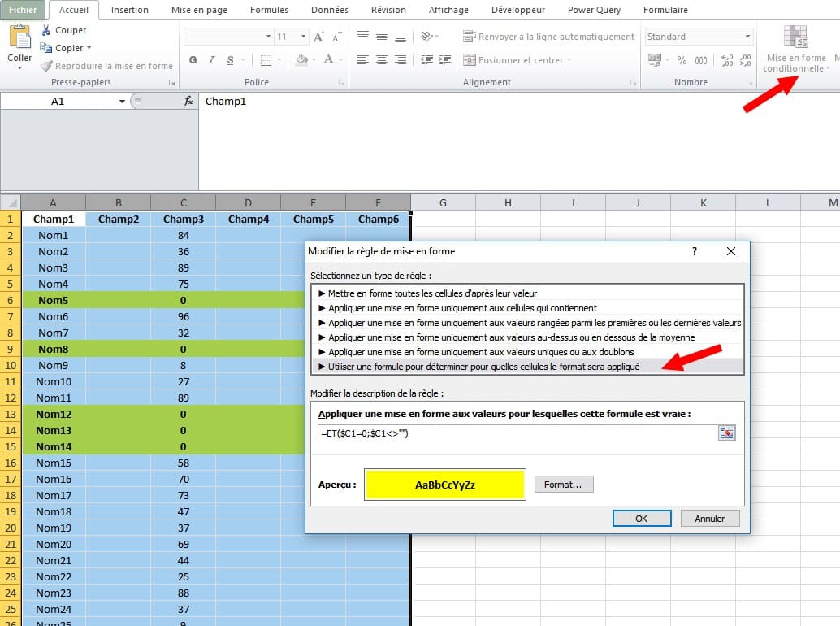Image resolution: width=840 pixels, height=626 pixels.
Task: Open Mise en forme conditionnelle
Action: (x=795, y=49)
